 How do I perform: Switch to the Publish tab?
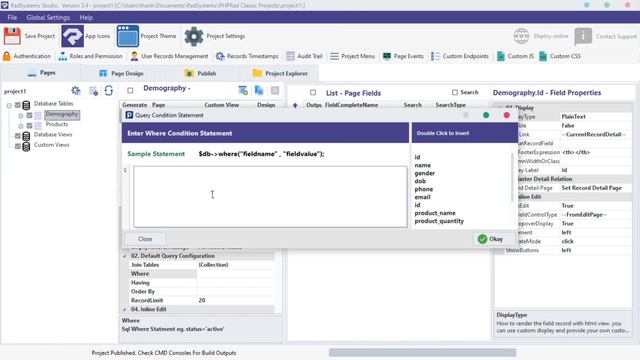[200, 73]
